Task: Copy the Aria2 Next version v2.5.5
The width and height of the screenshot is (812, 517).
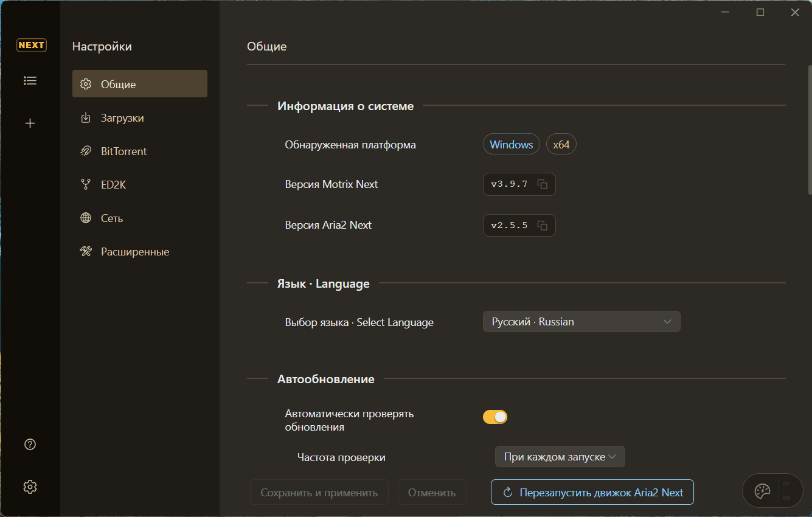Action: 543,226
